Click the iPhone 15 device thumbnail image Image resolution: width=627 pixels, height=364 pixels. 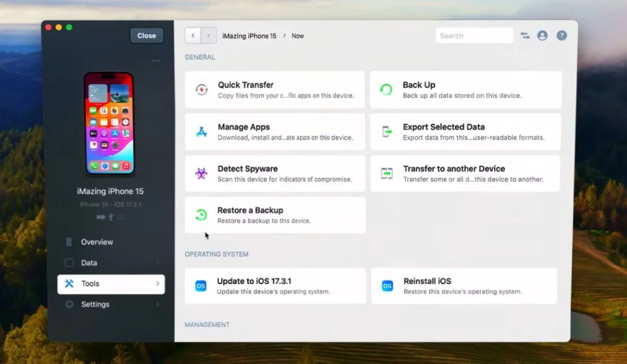(x=109, y=123)
